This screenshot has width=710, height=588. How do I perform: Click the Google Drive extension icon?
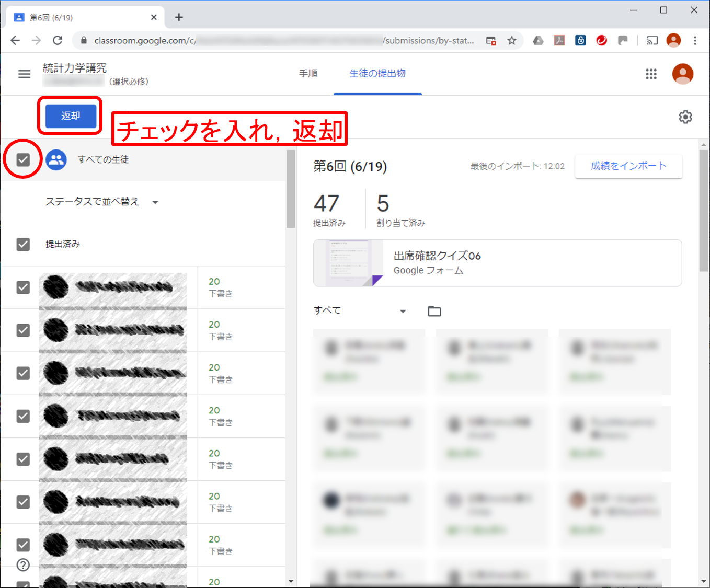[x=538, y=40]
